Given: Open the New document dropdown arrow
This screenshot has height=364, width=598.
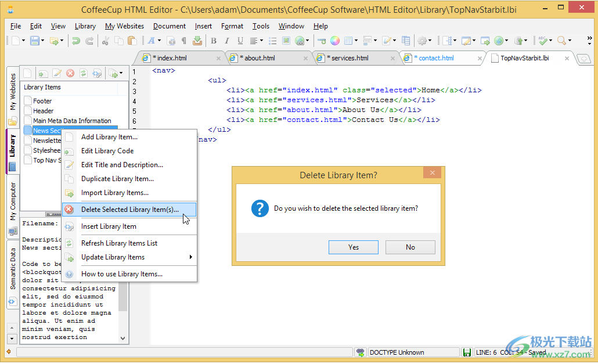Looking at the screenshot, I should (x=24, y=41).
